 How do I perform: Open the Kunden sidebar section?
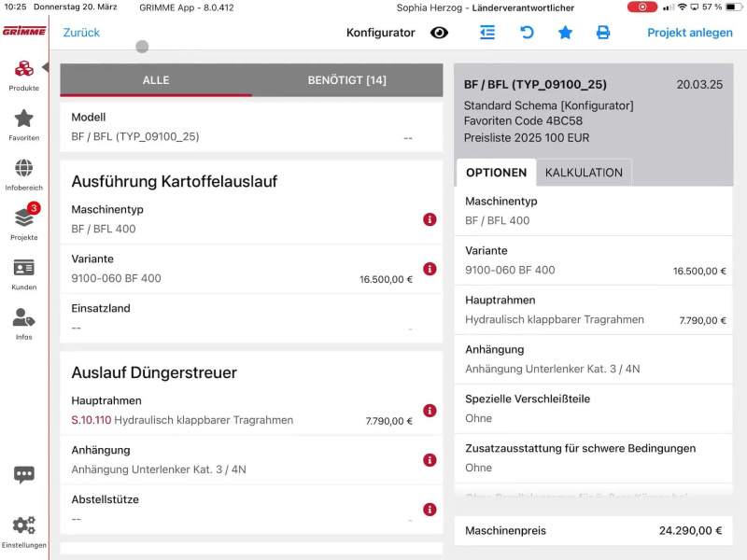tap(24, 274)
